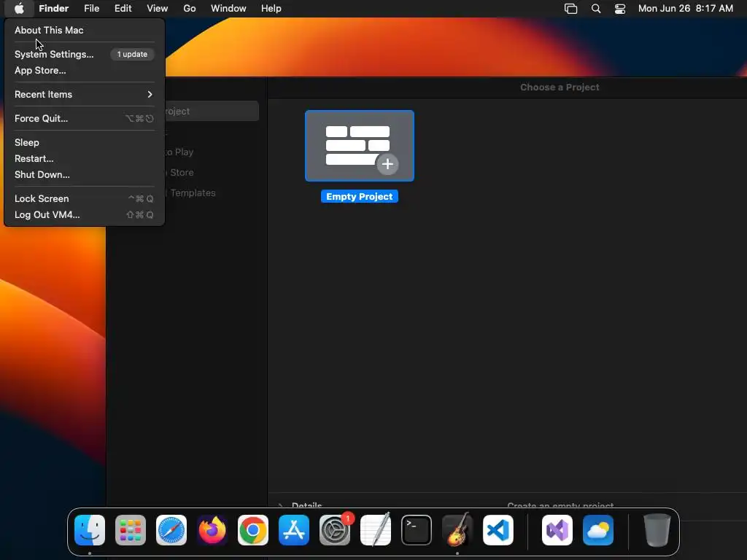This screenshot has height=560, width=747.
Task: Select Templates in GarageBand sidebar
Action: click(x=193, y=192)
